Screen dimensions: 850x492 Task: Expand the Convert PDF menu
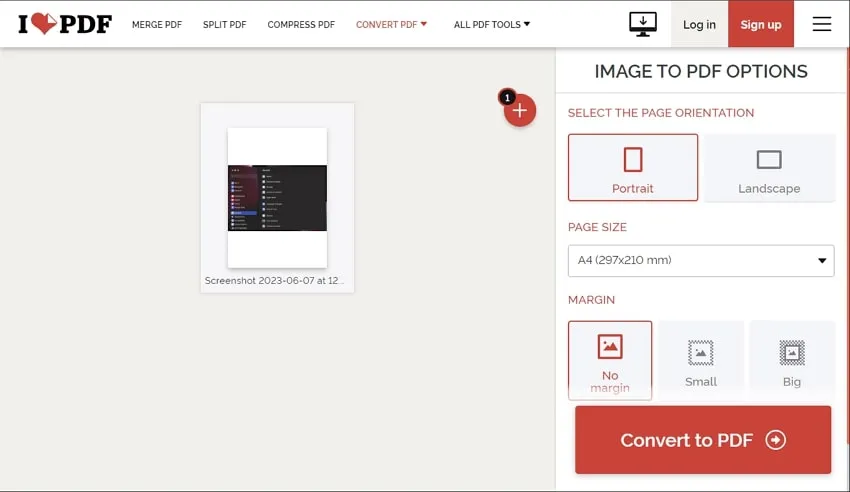(x=391, y=24)
